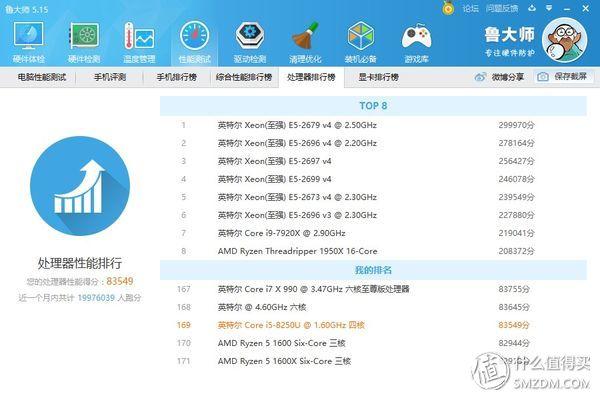600x400 pixels.
Task: Click the 微博分享 share button
Action: 499,77
